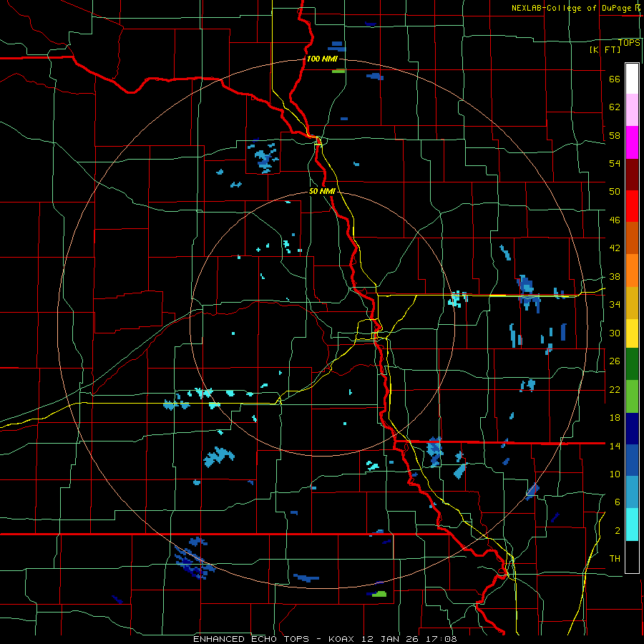Click the navy 14-18 kft legend swatch
The height and width of the screenshot is (644, 644).
632,429
